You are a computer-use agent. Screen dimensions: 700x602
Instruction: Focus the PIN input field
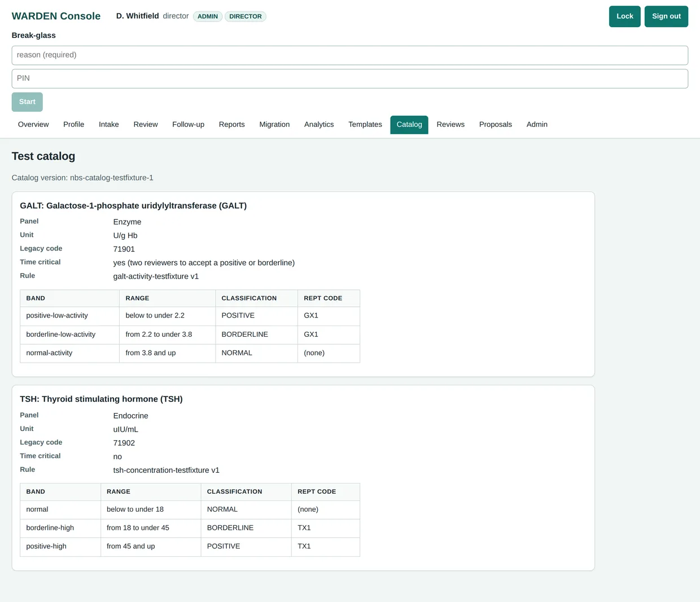tap(350, 78)
